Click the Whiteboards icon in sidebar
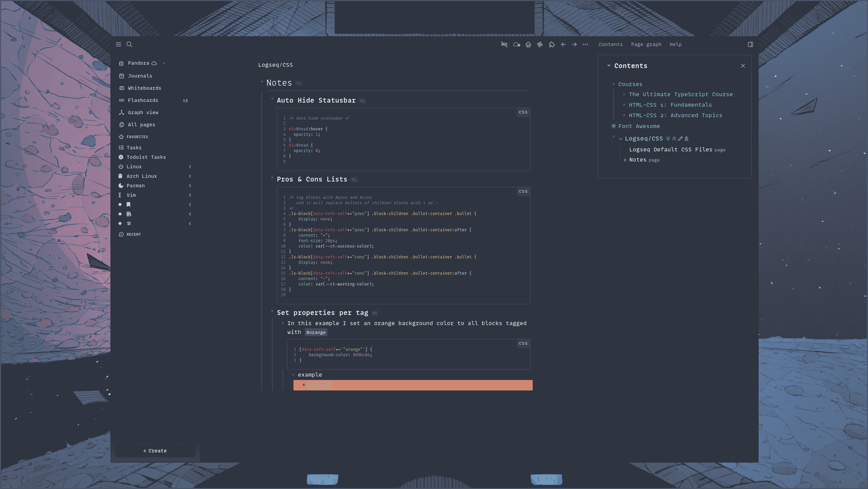This screenshot has height=489, width=868. [122, 88]
